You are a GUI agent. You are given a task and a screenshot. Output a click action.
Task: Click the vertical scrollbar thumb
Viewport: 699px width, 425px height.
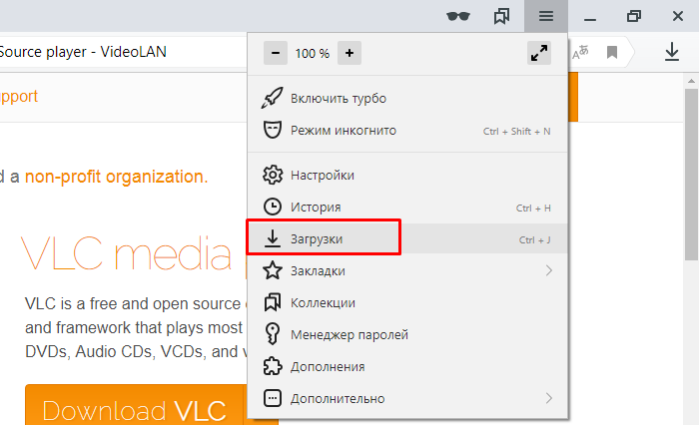point(691,174)
